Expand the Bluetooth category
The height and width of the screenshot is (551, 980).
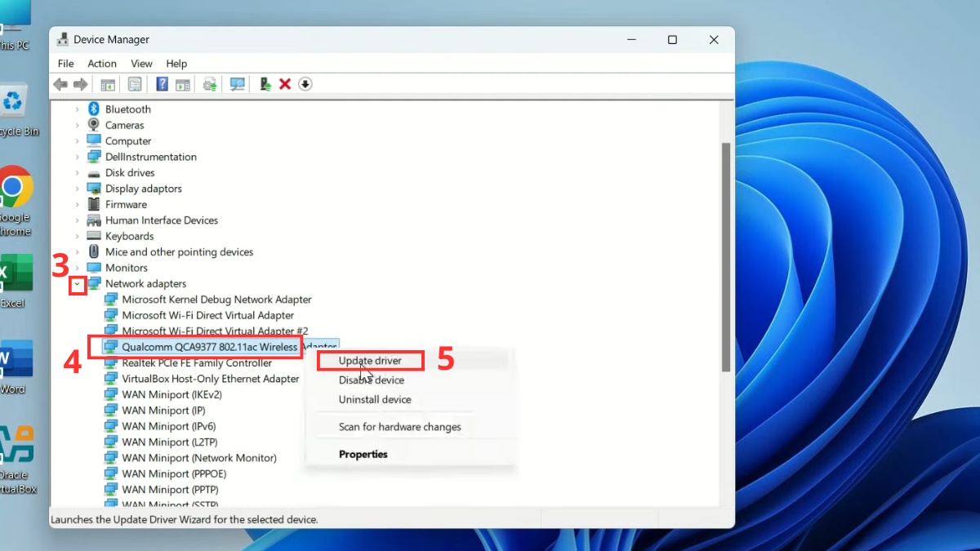(x=78, y=109)
